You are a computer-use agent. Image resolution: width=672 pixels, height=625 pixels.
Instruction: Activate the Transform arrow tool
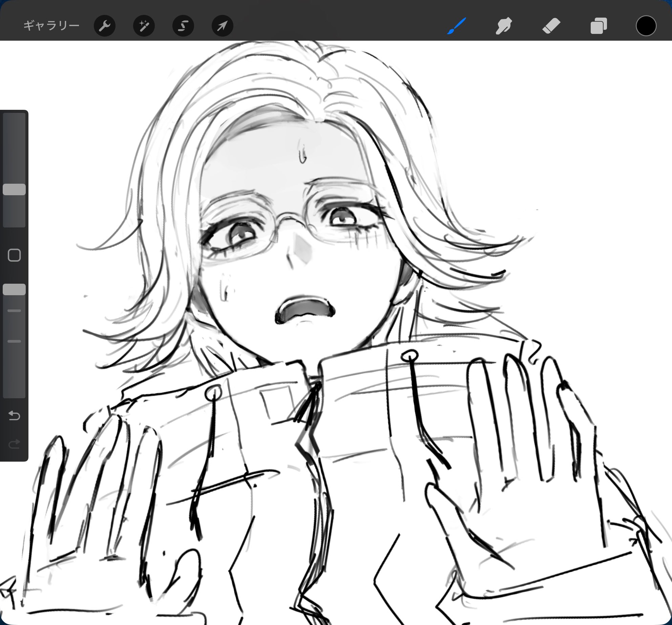tap(222, 26)
